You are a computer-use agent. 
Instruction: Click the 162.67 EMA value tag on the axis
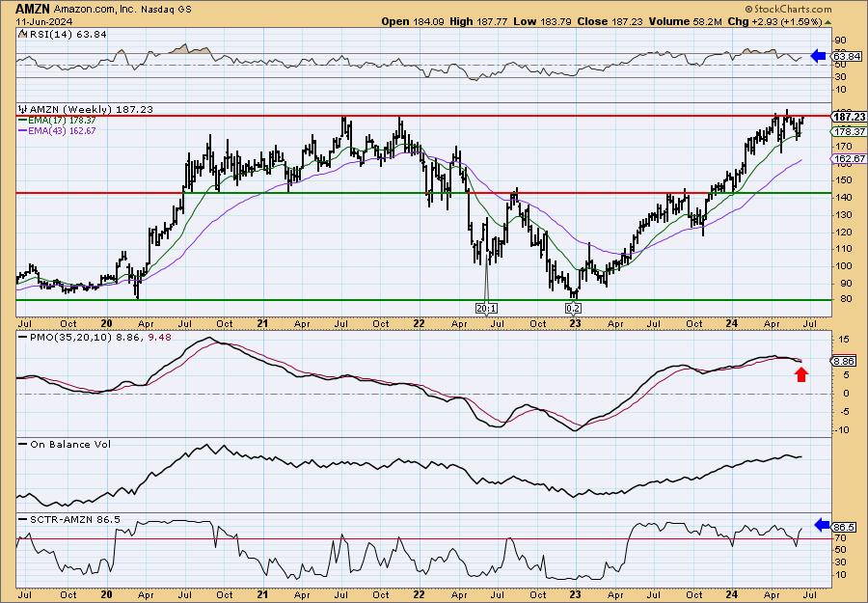[849, 159]
